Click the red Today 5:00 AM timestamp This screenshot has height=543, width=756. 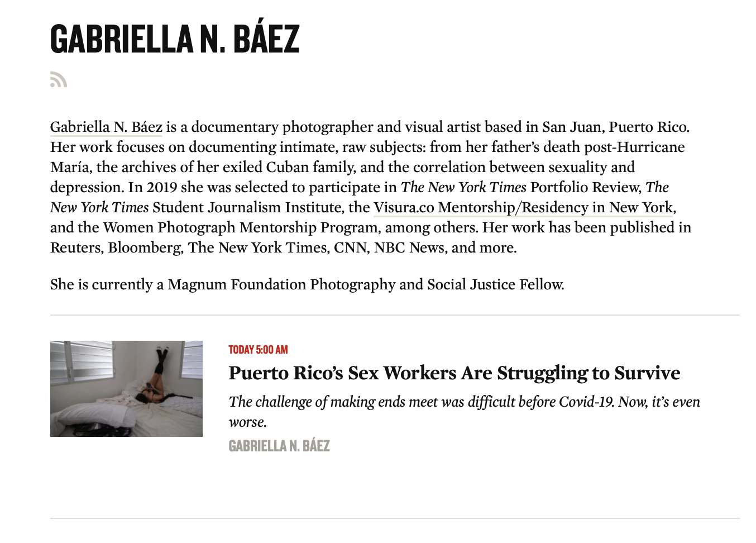tap(258, 350)
